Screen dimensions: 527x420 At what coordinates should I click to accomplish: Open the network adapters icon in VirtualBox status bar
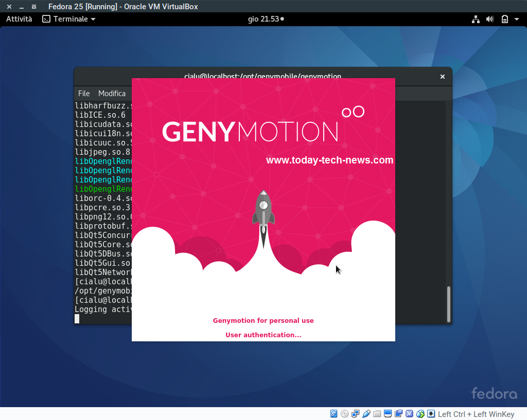(x=355, y=414)
